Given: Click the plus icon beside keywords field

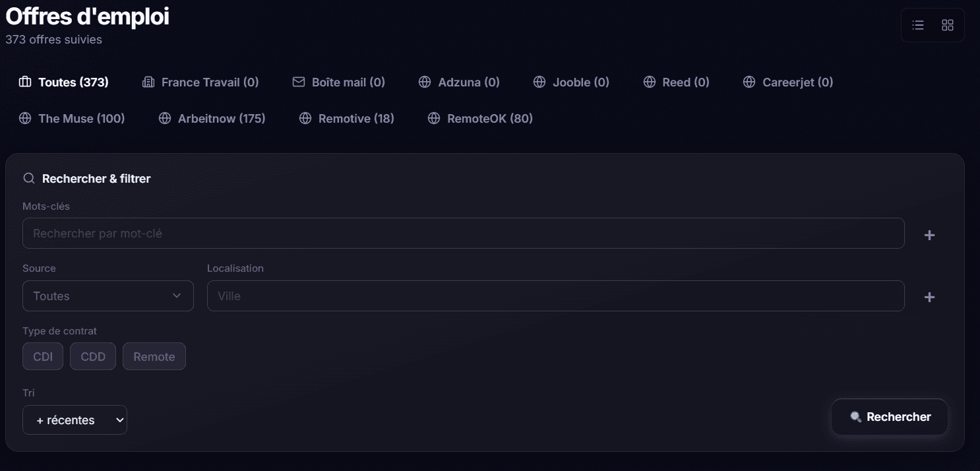Looking at the screenshot, I should [929, 235].
